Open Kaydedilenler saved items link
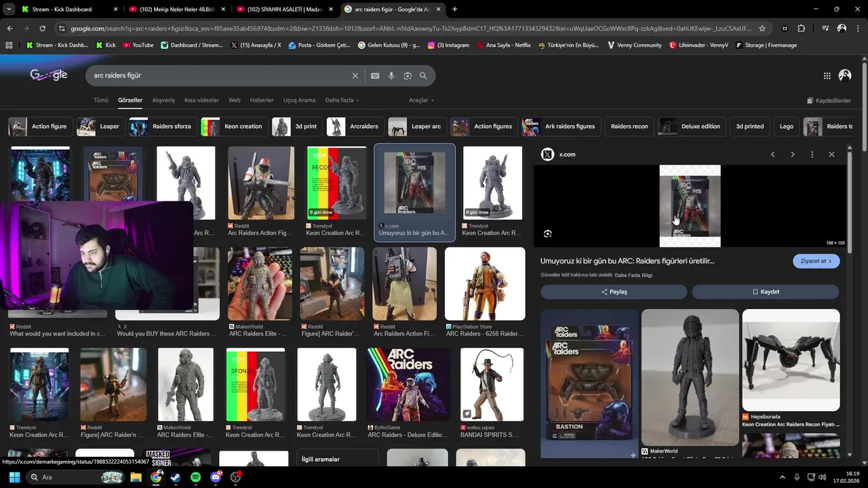 click(x=829, y=100)
